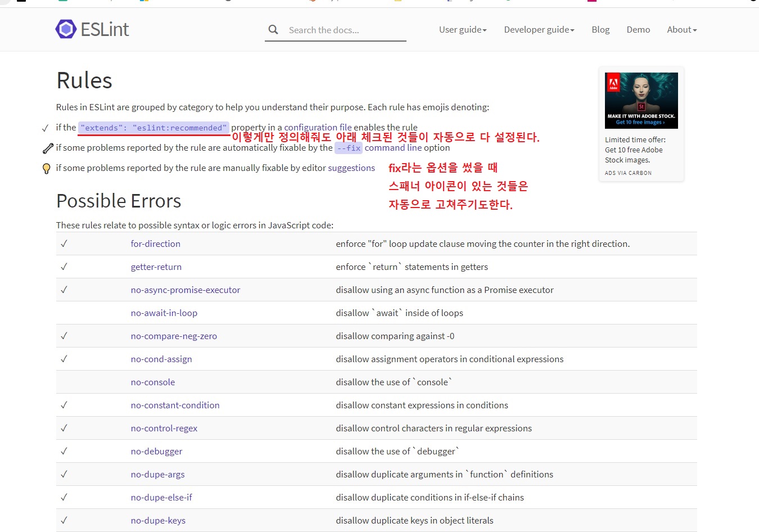Open the no-await-in-loop rule link
This screenshot has width=759, height=532.
coord(164,313)
